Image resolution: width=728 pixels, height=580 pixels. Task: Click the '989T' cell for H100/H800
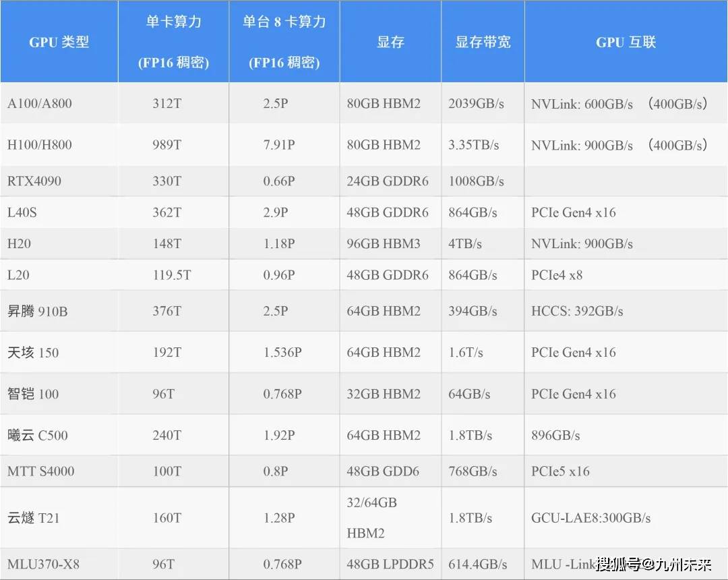[167, 144]
